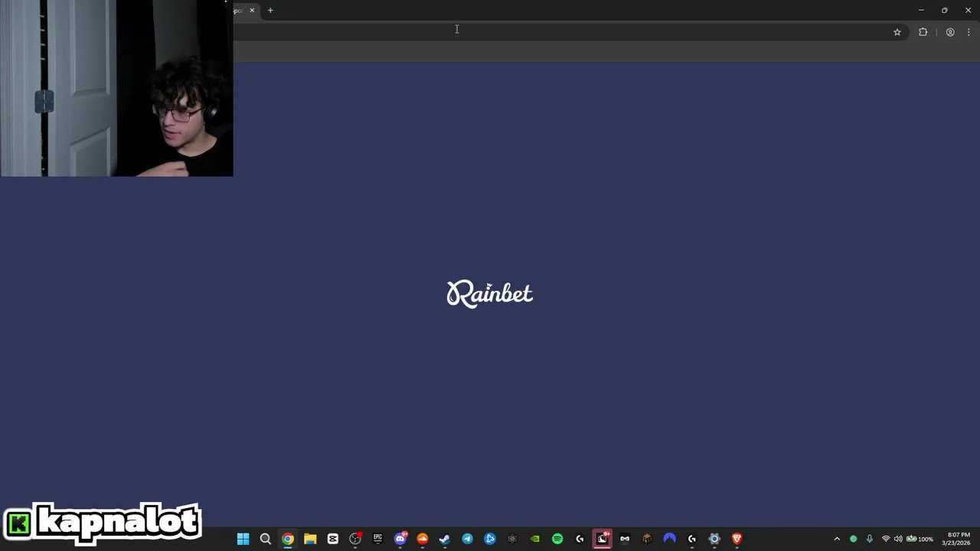Open the browser extensions puzzle icon

[x=923, y=32]
